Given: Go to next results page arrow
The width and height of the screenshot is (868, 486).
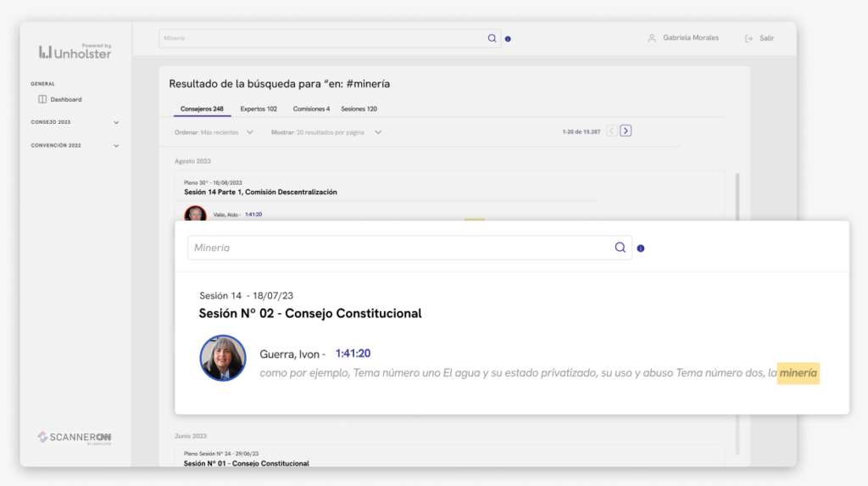Looking at the screenshot, I should coord(626,131).
